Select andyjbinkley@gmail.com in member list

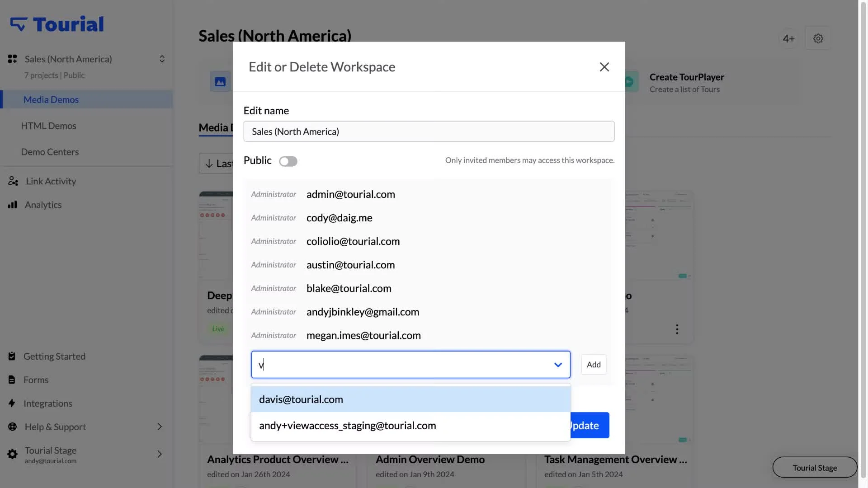tap(363, 312)
